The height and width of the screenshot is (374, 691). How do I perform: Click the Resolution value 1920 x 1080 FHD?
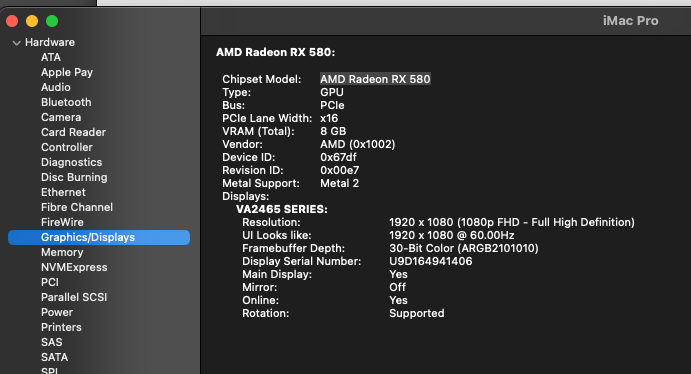512,222
